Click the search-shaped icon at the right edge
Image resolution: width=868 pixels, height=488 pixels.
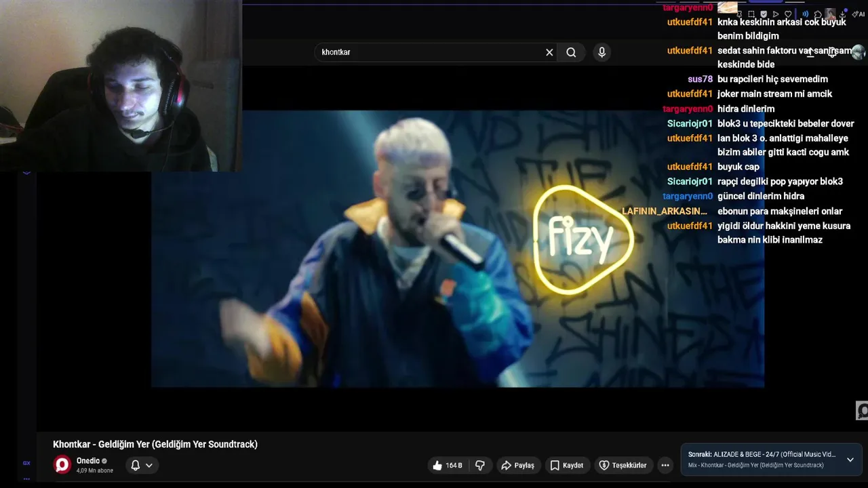point(862,411)
